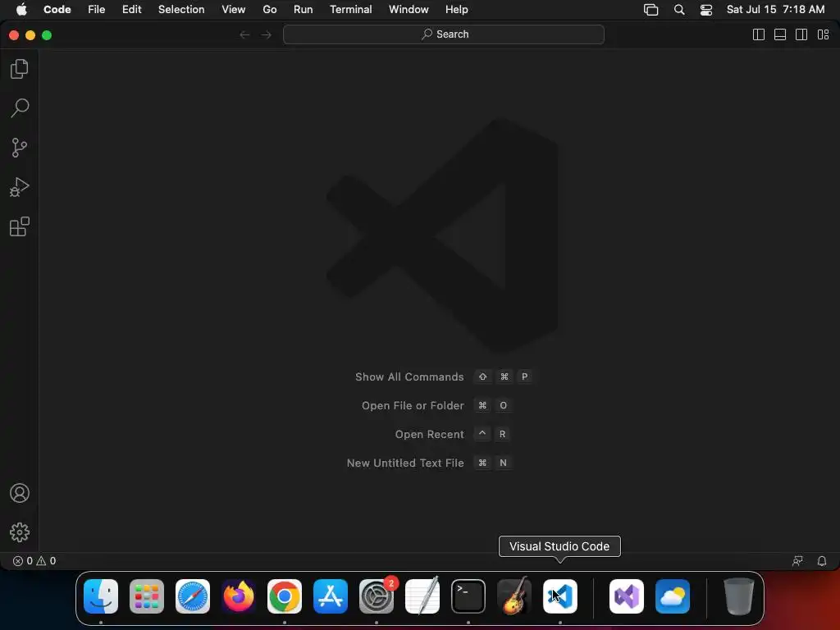Open the Edit menu
Screen dimensions: 840x630
tap(131, 9)
